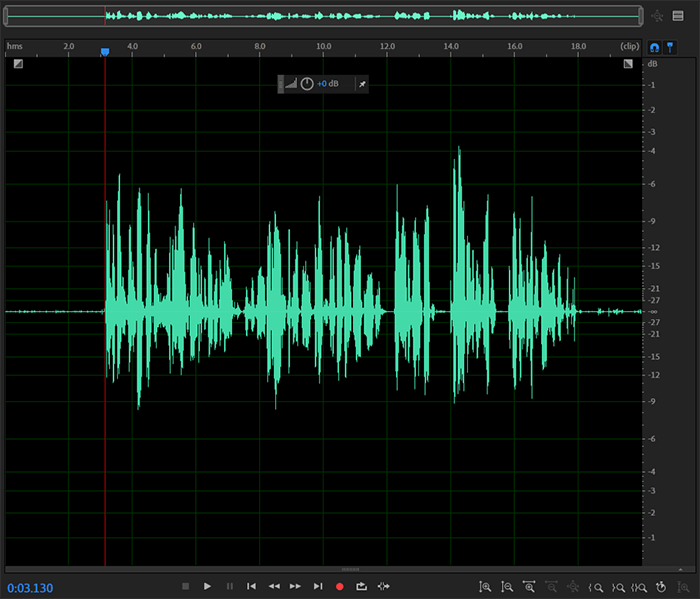Click the fade-out handle at top right
Image resolution: width=700 pixels, height=599 pixels.
pos(628,64)
